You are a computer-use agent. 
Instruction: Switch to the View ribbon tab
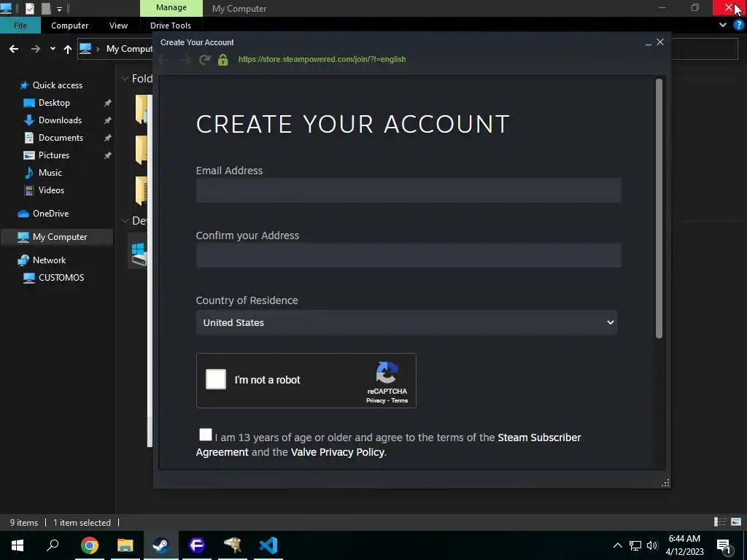[118, 26]
